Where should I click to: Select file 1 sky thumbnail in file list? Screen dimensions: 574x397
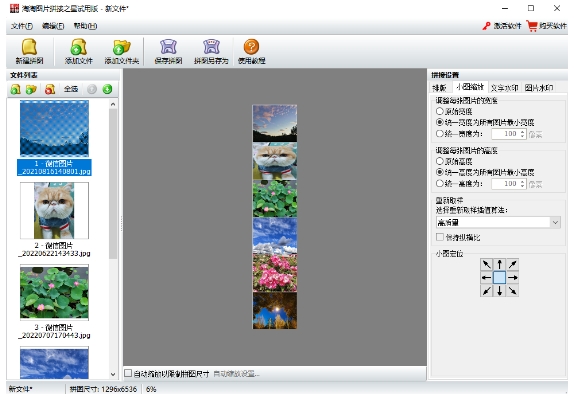(x=54, y=128)
